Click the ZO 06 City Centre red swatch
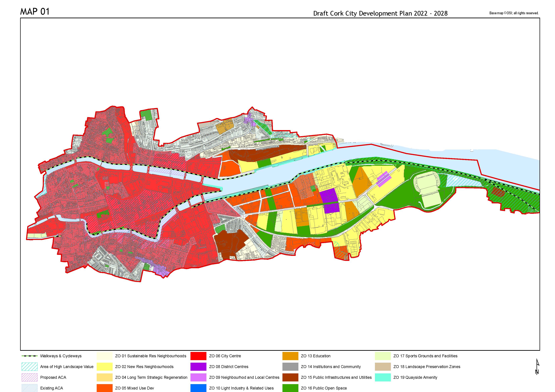The image size is (555, 392). (198, 356)
